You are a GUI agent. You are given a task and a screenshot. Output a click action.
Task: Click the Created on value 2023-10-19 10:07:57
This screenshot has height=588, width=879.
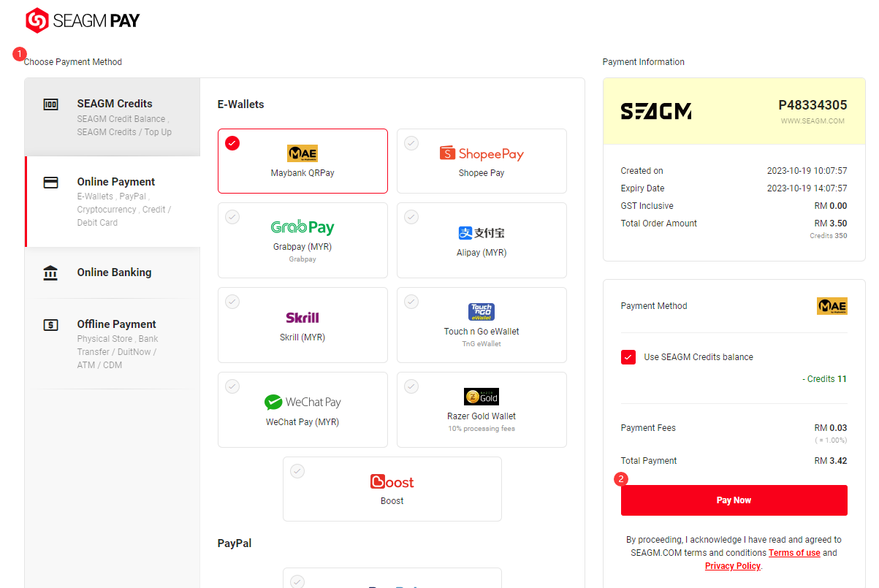[x=807, y=171]
